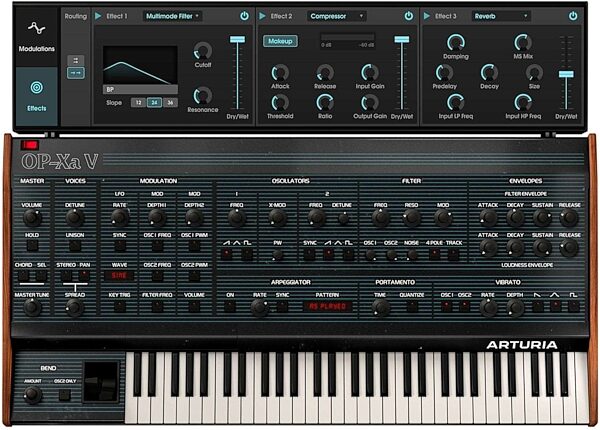Toggle the LFO Sync button
600x430 pixels.
click(120, 246)
